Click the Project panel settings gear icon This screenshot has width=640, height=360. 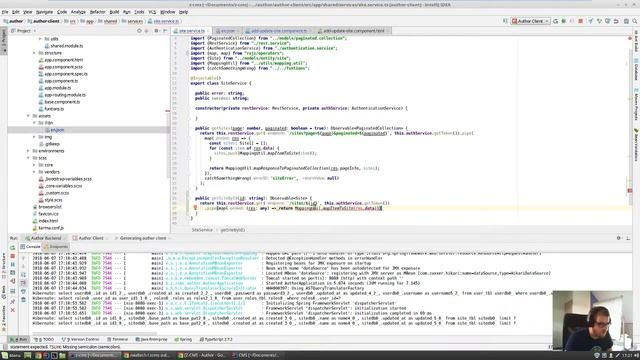(x=156, y=31)
